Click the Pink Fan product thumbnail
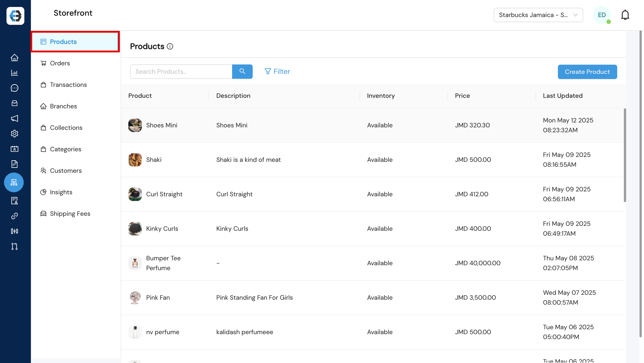The height and width of the screenshot is (363, 644). click(x=135, y=297)
